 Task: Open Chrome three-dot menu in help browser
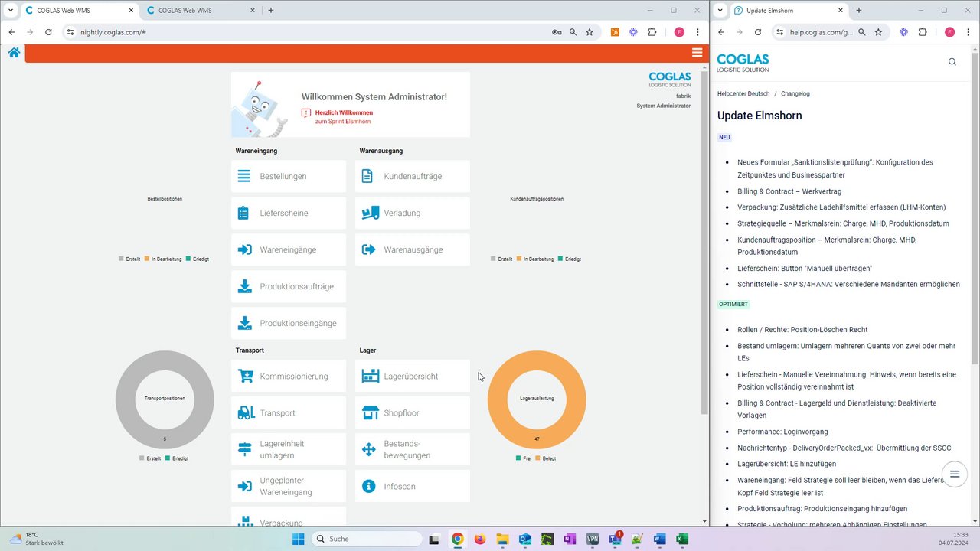pos(969,32)
